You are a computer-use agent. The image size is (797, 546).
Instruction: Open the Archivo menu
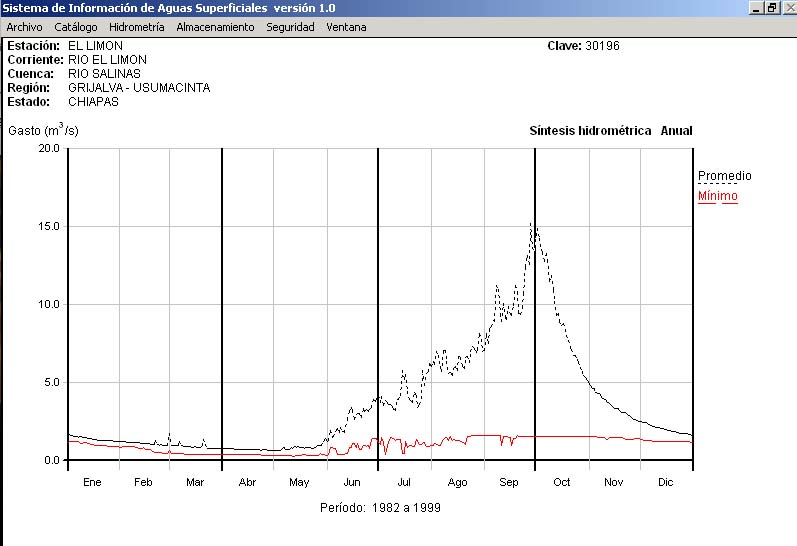point(24,27)
